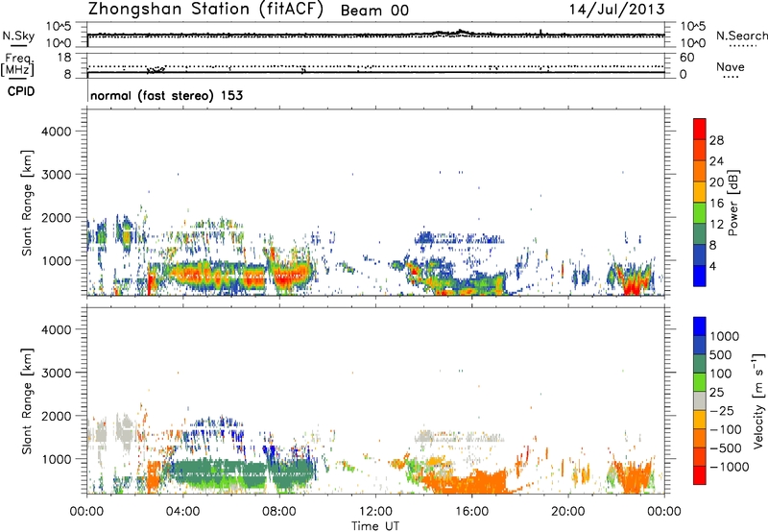Click '4000' on power panel range axis
Image resolution: width=768 pixels, height=532 pixels.
pos(56,132)
